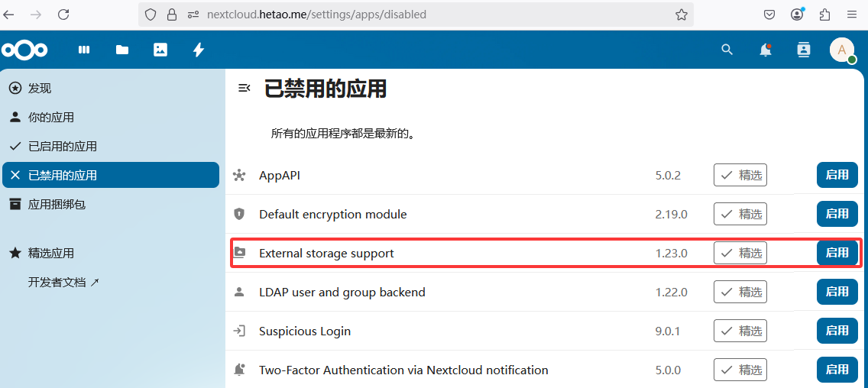Viewport: 868px width, 388px height.
Task: Open the Contacts menu icon
Action: tap(803, 50)
